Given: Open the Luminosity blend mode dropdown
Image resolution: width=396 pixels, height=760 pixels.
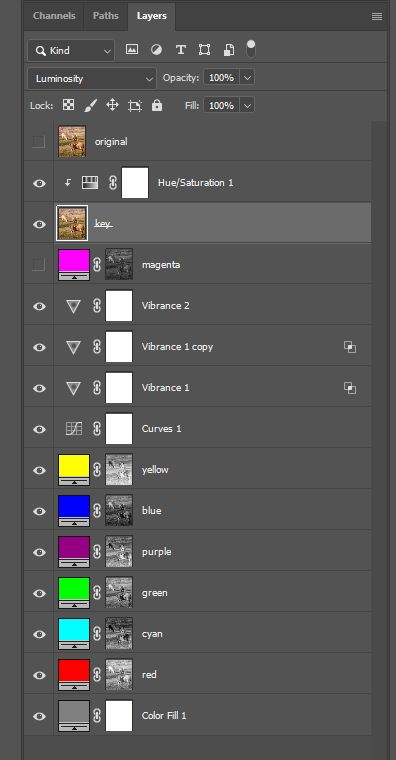Looking at the screenshot, I should click(92, 79).
